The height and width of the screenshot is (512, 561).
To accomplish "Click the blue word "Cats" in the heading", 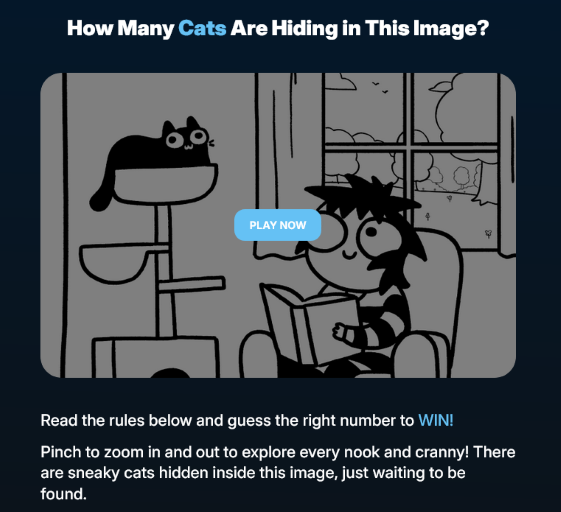I will point(202,28).
